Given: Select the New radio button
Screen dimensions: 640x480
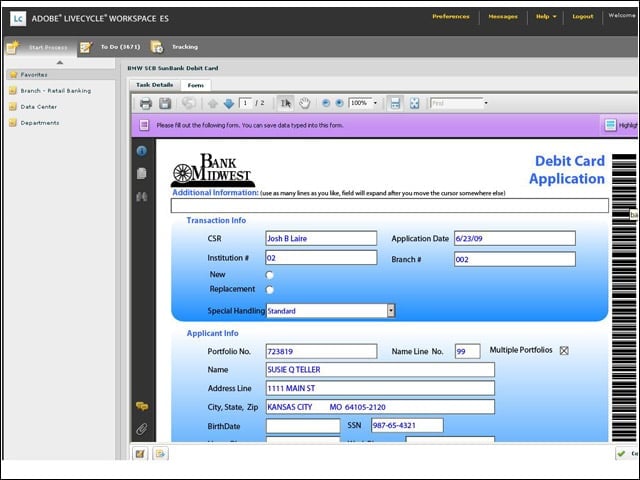Looking at the screenshot, I should coord(269,275).
